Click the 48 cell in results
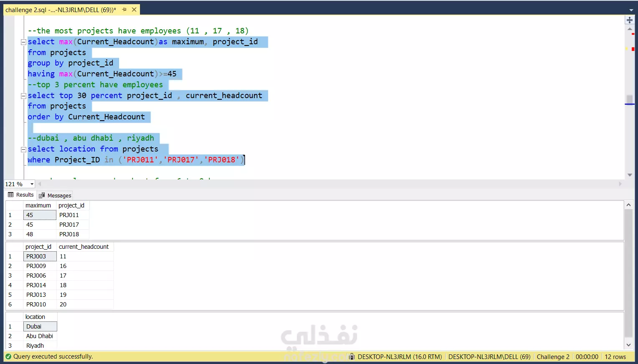638x364 pixels. pyautogui.click(x=40, y=234)
